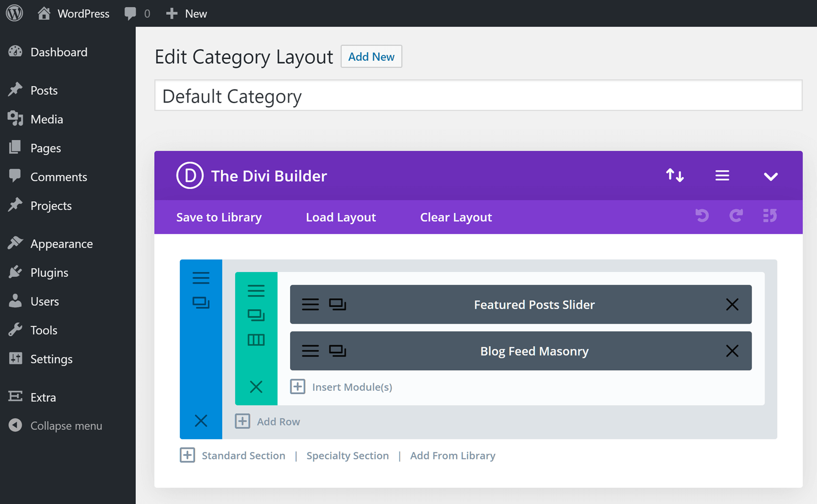Click the Default Category title field
This screenshot has width=817, height=504.
pos(478,96)
